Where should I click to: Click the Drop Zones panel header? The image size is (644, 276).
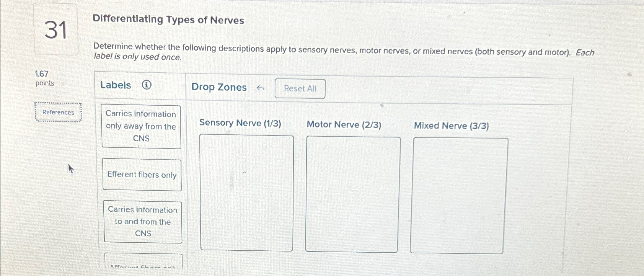click(x=219, y=87)
